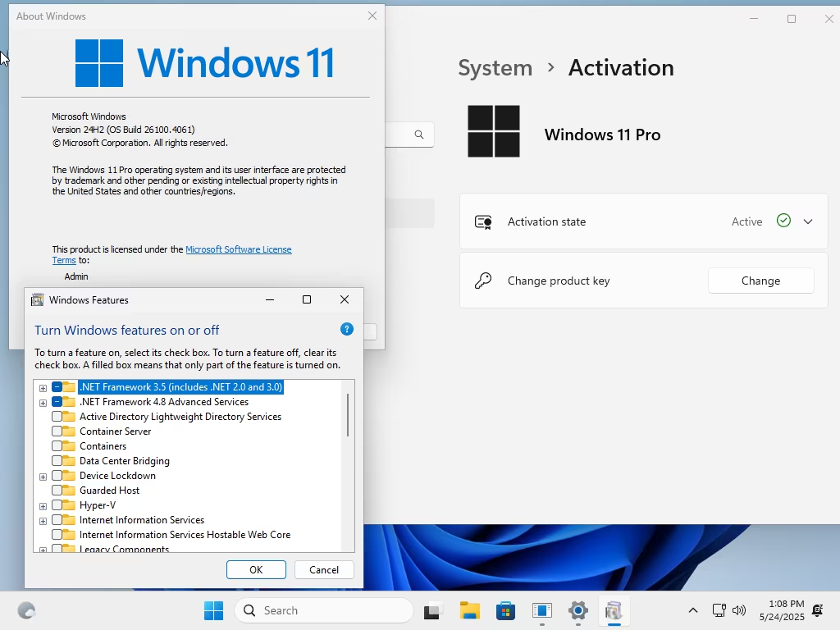This screenshot has height=630, width=840.
Task: Select Internet Information Services Hostable Web Core
Action: click(x=185, y=535)
